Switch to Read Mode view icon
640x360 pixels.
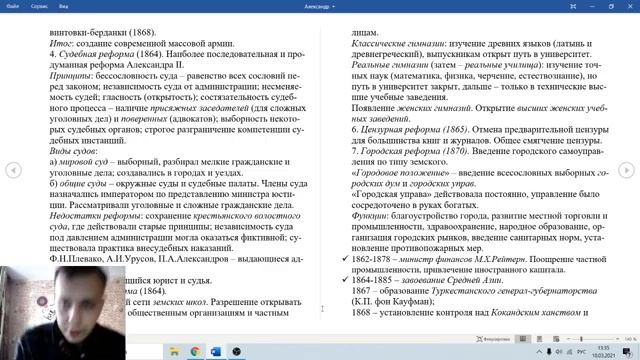coord(522,339)
